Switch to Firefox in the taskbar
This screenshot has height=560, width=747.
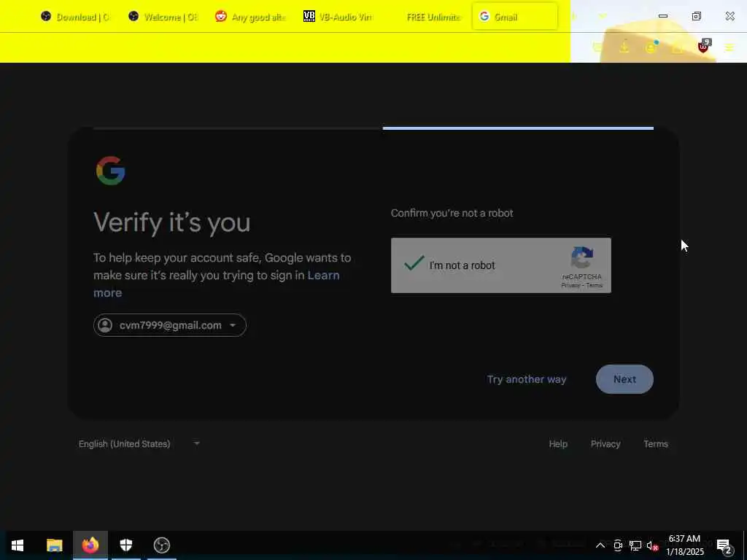(90, 545)
